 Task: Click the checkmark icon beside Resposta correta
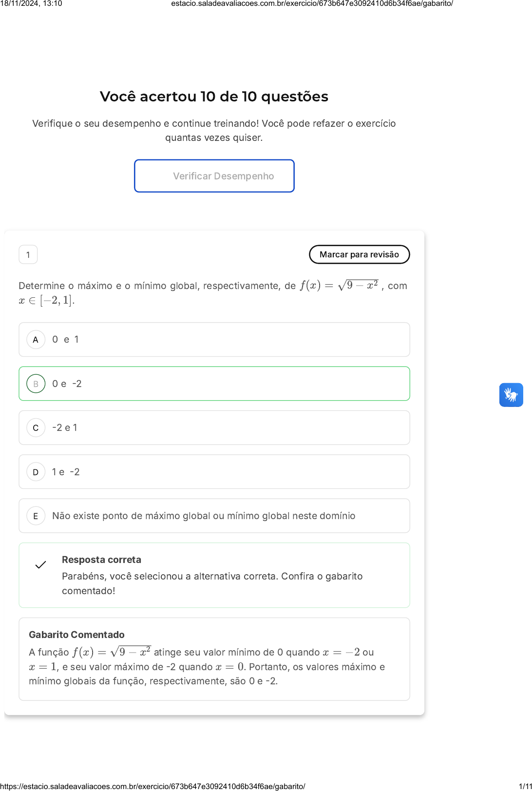tap(40, 565)
